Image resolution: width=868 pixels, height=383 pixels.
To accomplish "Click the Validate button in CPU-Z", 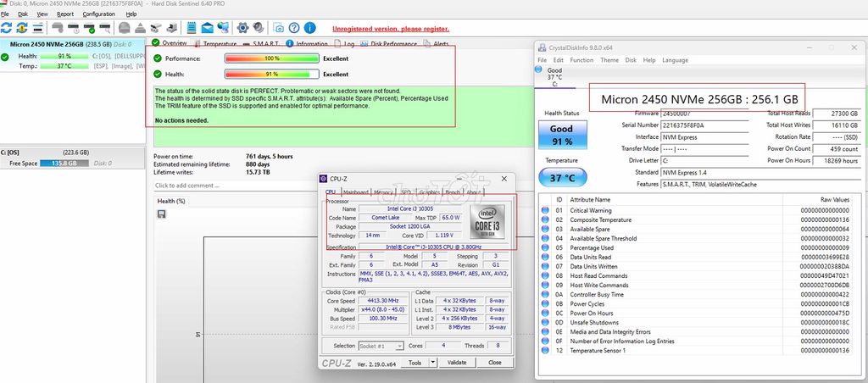I will tap(457, 363).
